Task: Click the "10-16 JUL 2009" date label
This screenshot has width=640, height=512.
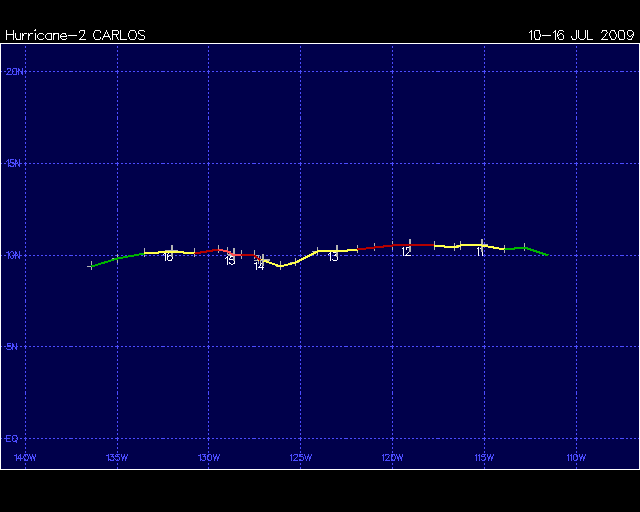Action: 581,35
